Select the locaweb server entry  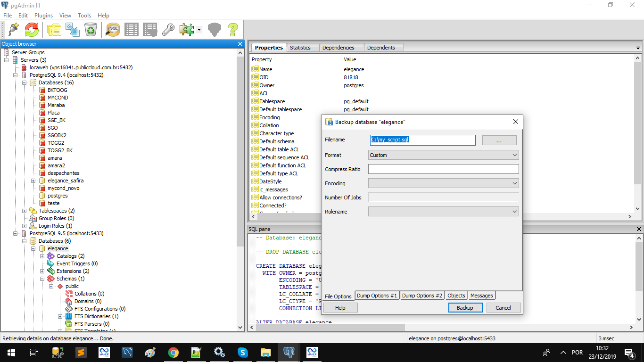(x=81, y=67)
